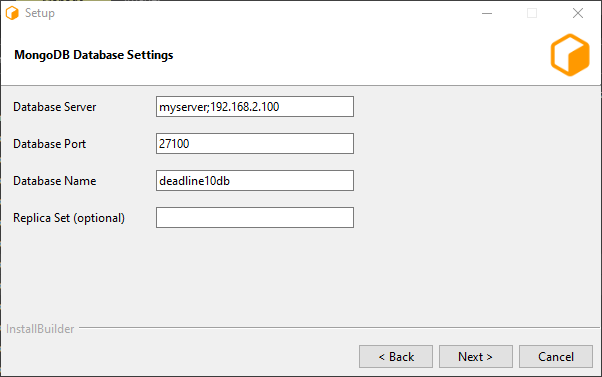Cancel the setup wizard
Screen dimensions: 602x377
(x=556, y=357)
